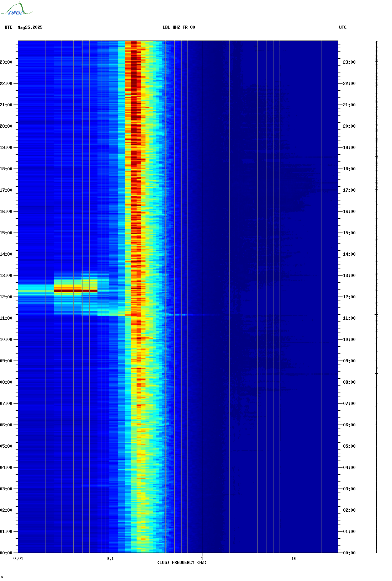This screenshot has width=392, height=581.
Task: Click the right-axis 12:00 time label
Action: coord(349,297)
